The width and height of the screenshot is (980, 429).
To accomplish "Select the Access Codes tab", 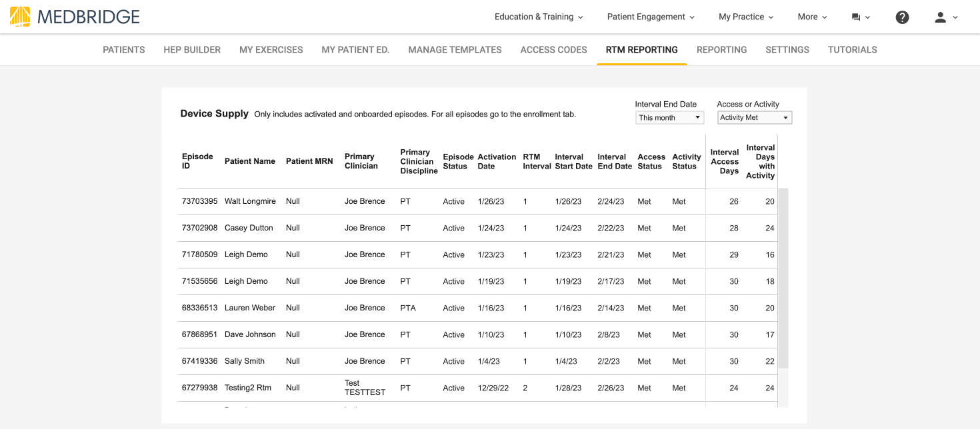I will (553, 49).
